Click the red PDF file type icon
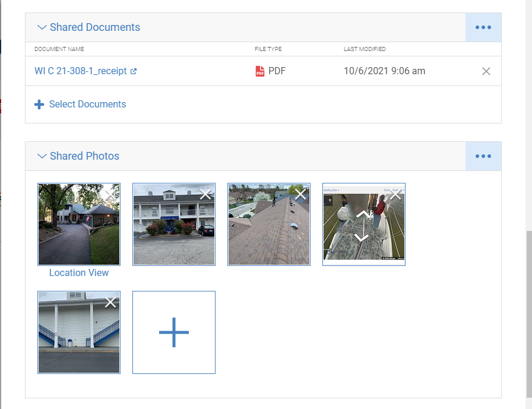This screenshot has width=532, height=409. (260, 71)
